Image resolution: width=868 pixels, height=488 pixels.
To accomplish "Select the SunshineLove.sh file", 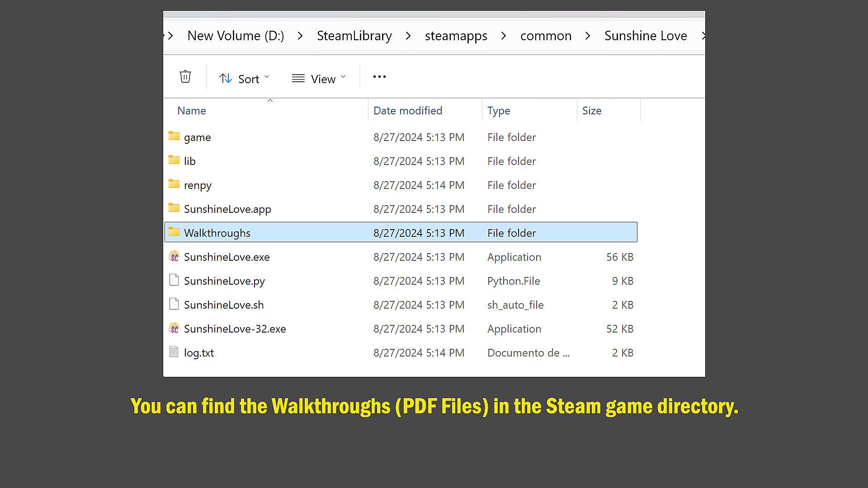I will click(x=224, y=305).
